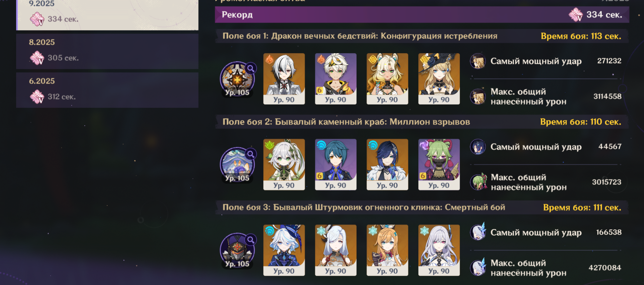This screenshot has width=644, height=285.
Task: Open the 6.2025 record with 312 sec.
Action: tap(107, 90)
